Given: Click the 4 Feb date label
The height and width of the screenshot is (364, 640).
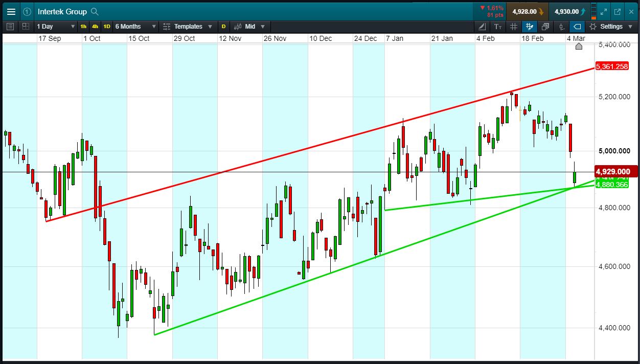Looking at the screenshot, I should click(x=486, y=38).
